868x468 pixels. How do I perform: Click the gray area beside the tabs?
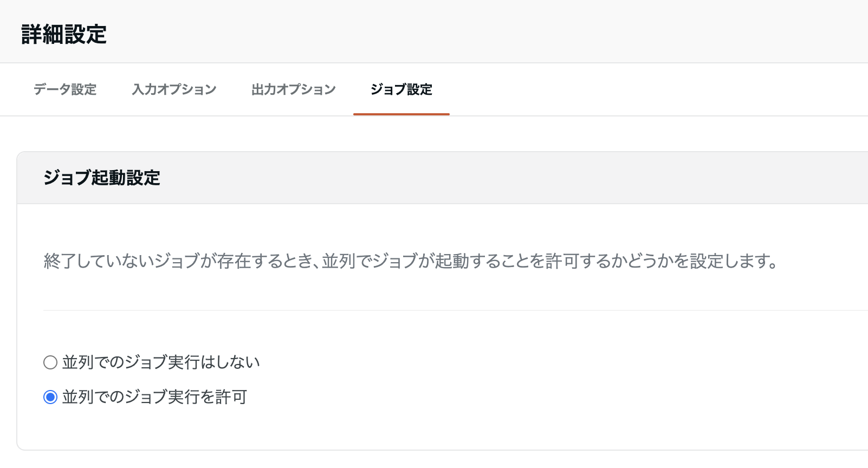click(x=650, y=89)
